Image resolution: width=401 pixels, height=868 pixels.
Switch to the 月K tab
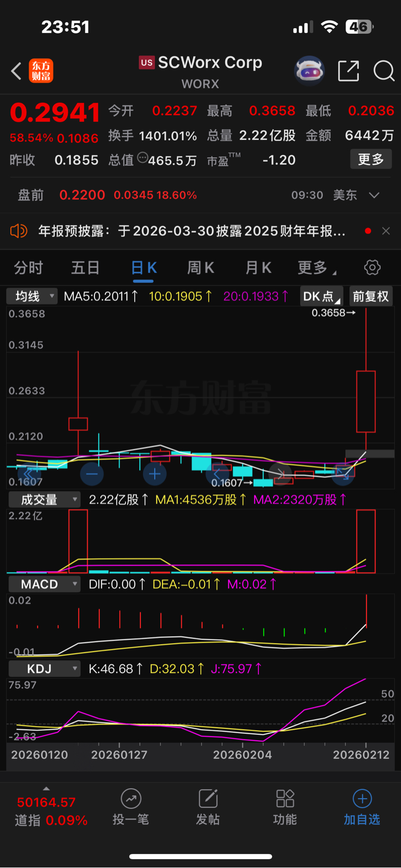coord(258,268)
